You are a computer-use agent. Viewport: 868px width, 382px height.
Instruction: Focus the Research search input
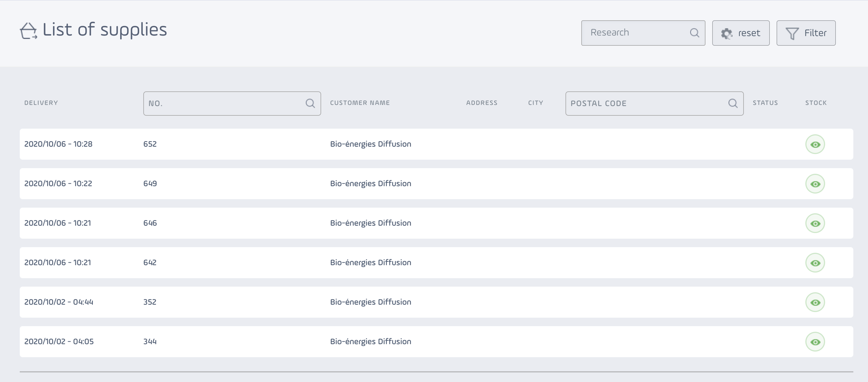pyautogui.click(x=643, y=33)
